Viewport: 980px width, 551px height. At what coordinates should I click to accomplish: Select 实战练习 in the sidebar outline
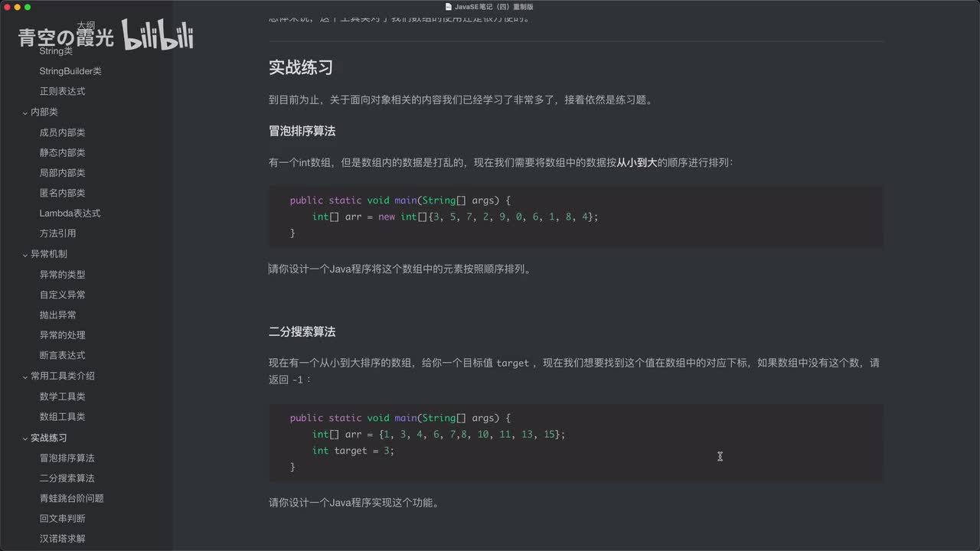click(49, 438)
